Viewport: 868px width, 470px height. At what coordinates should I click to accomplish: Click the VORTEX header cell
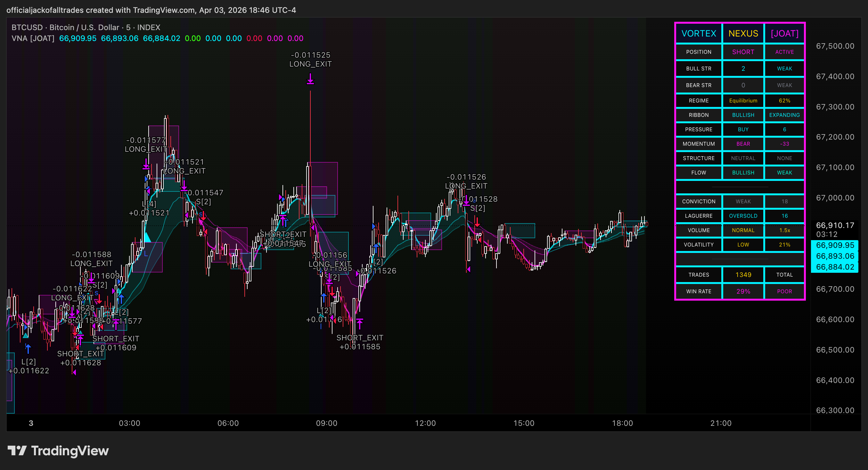point(699,33)
